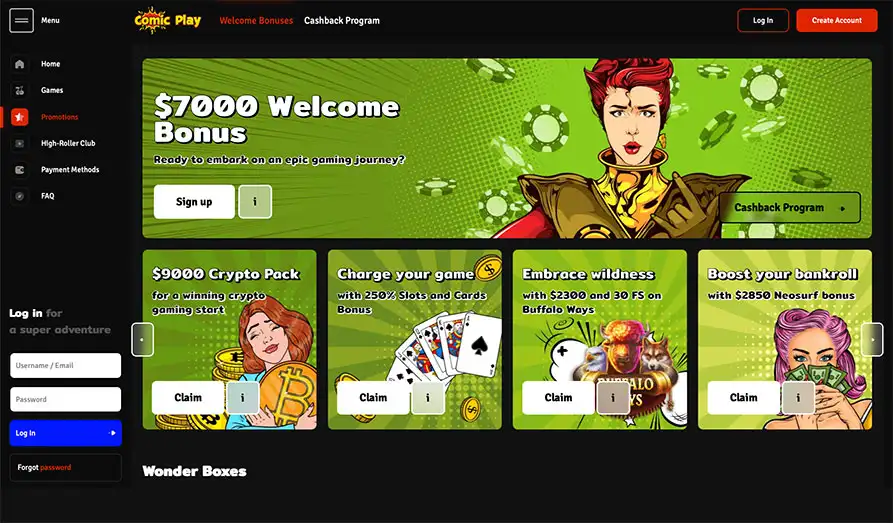The width and height of the screenshot is (893, 523).
Task: Advance promo carousel with right arrow
Action: (872, 340)
